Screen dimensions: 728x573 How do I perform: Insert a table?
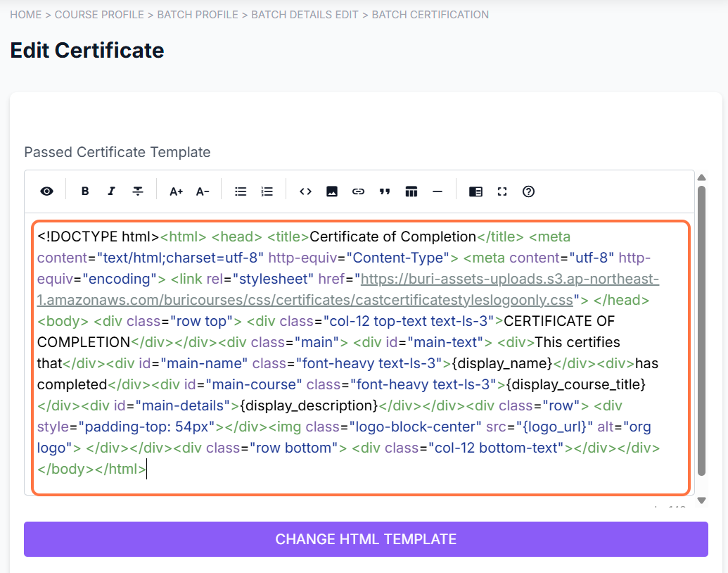(x=411, y=191)
